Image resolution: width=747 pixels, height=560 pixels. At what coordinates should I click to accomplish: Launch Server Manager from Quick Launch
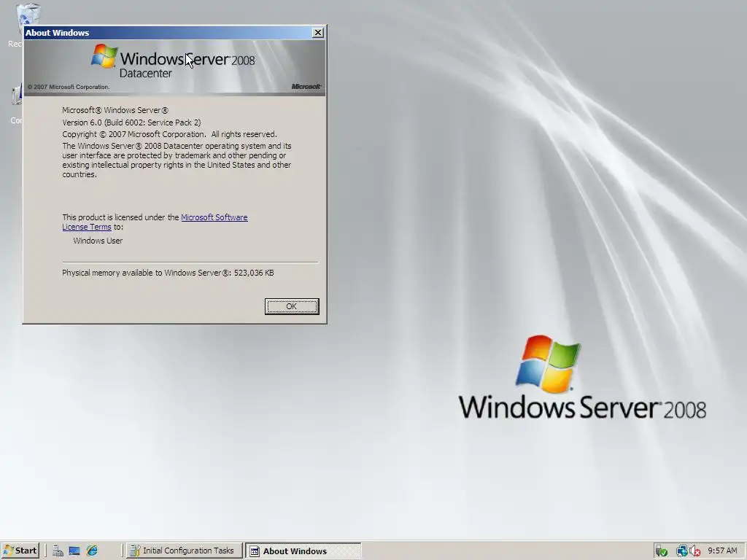(x=58, y=551)
